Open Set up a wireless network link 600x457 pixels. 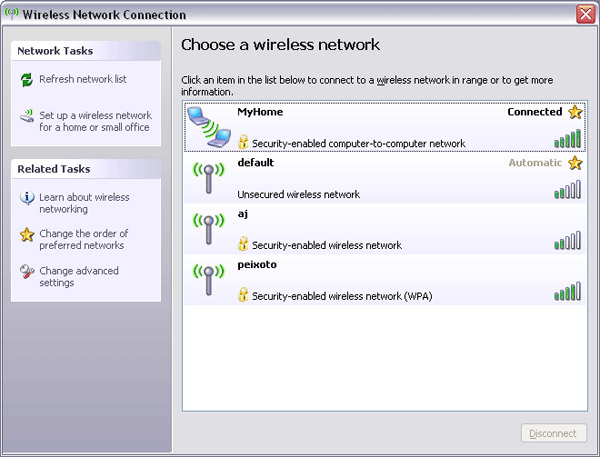(x=95, y=122)
